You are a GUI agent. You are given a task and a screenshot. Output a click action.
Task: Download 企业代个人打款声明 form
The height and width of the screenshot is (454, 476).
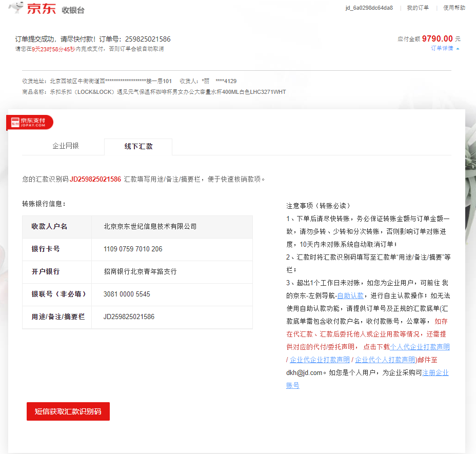coord(385,360)
